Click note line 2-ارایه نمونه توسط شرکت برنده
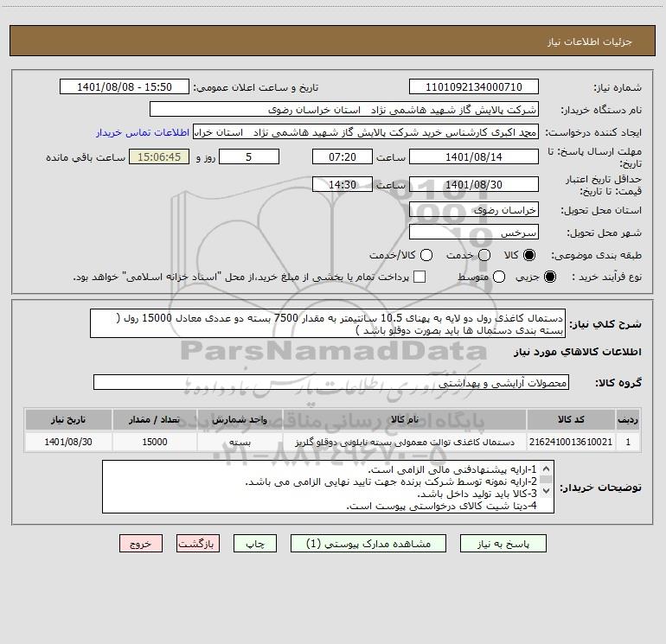Image resolution: width=666 pixels, height=644 pixels. [391, 481]
